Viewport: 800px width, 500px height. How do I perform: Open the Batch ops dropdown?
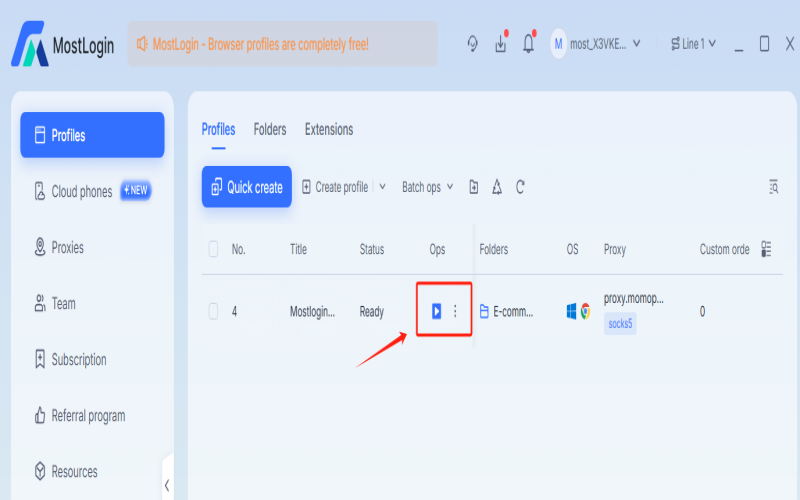(427, 187)
